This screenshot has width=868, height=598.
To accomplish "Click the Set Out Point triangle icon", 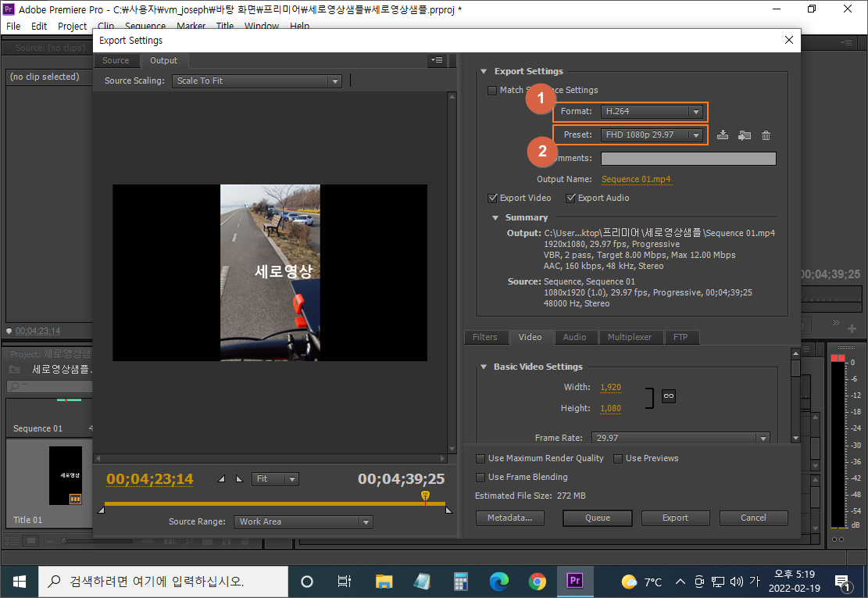I will tap(239, 479).
